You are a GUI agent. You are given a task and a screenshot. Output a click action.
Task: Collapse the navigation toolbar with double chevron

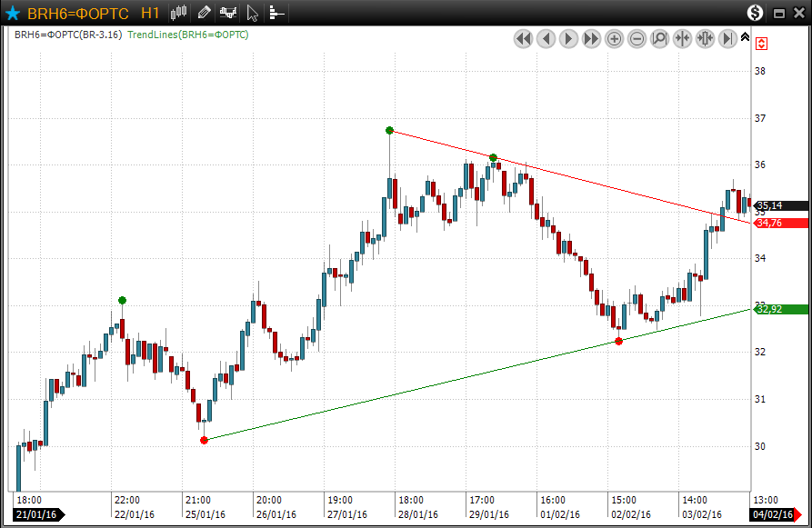746,37
